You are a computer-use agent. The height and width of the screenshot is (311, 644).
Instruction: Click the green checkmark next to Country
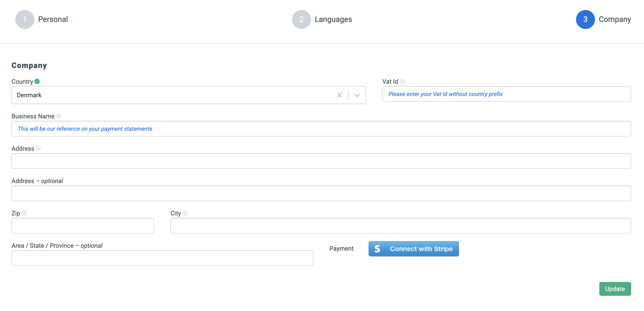point(37,82)
